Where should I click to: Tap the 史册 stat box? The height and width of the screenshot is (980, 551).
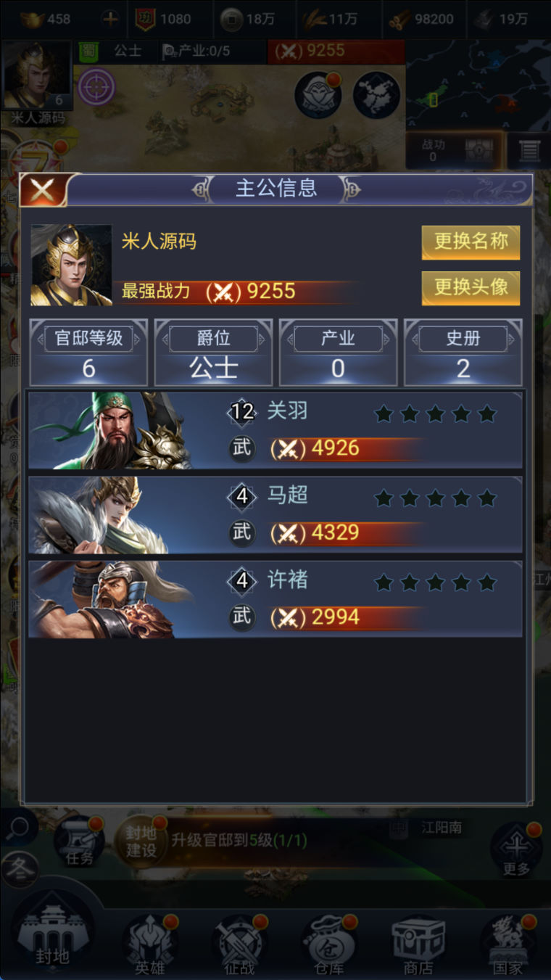click(463, 353)
